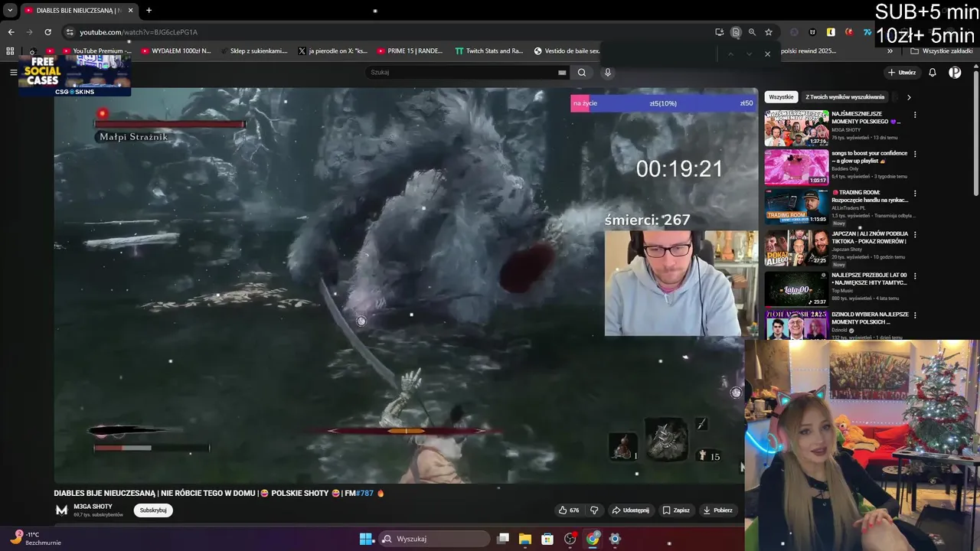This screenshot has width=980, height=551.
Task: Click the Subskrybuj button
Action: tap(153, 510)
